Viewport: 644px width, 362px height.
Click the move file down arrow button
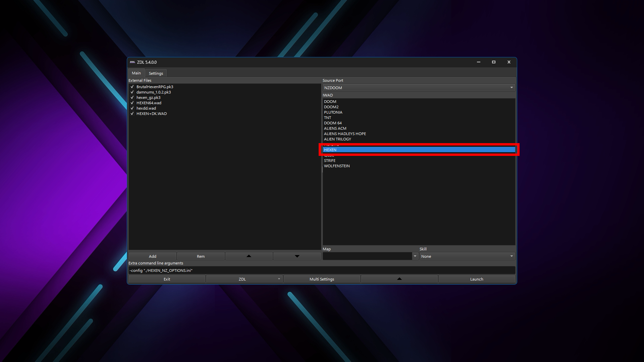point(297,256)
